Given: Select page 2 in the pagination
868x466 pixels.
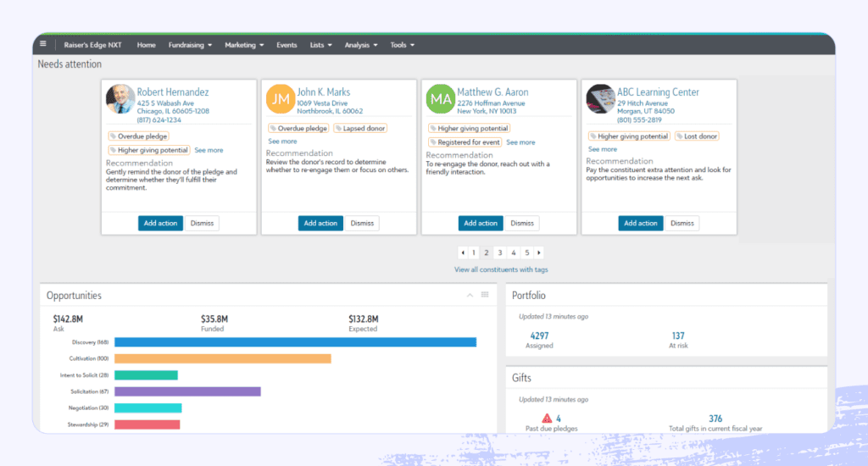Looking at the screenshot, I should 487,252.
